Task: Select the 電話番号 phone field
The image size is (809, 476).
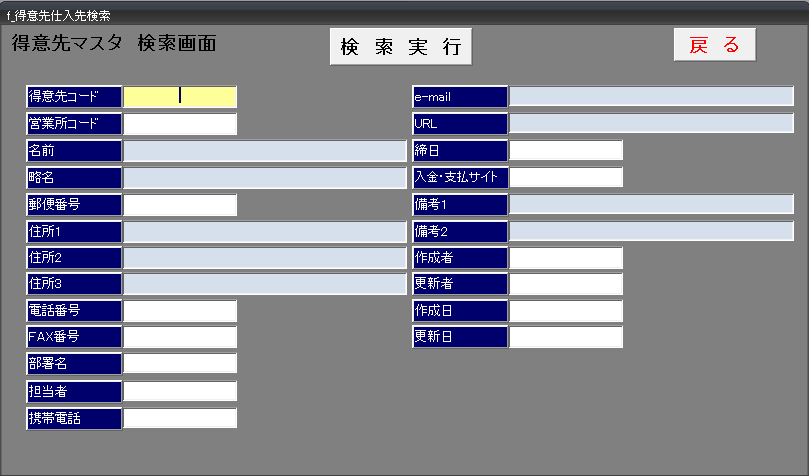Action: (180, 311)
